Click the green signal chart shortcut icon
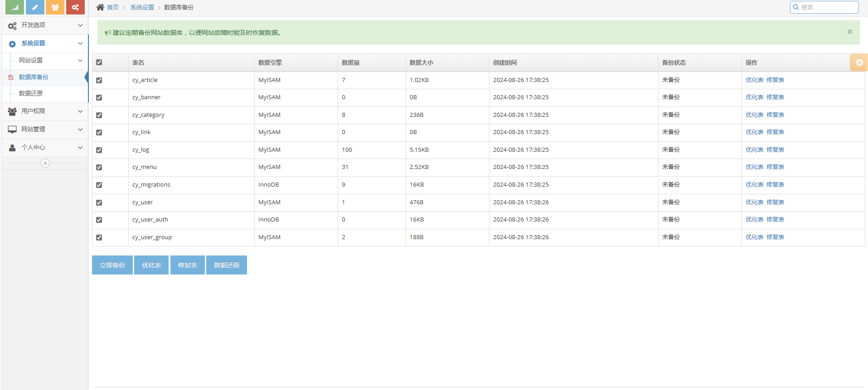Screen dimensions: 868x390 (x=15, y=7)
